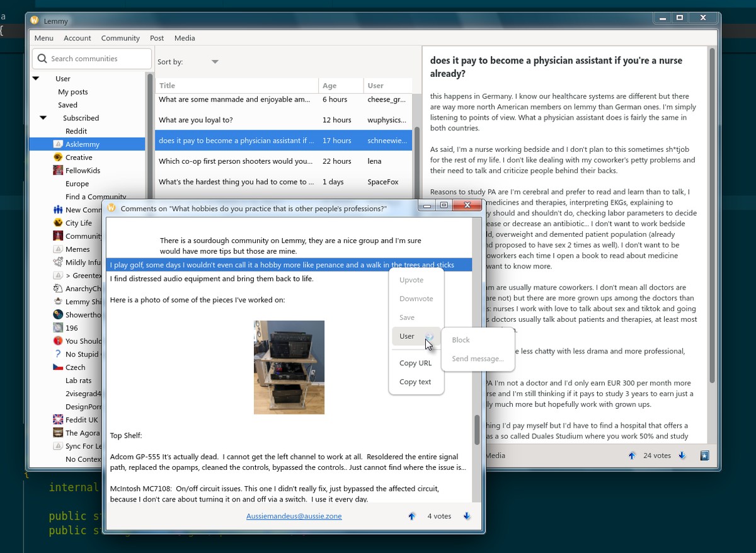Viewport: 756px width, 553px height.
Task: Save post using the bookmark star icon
Action: pos(705,455)
